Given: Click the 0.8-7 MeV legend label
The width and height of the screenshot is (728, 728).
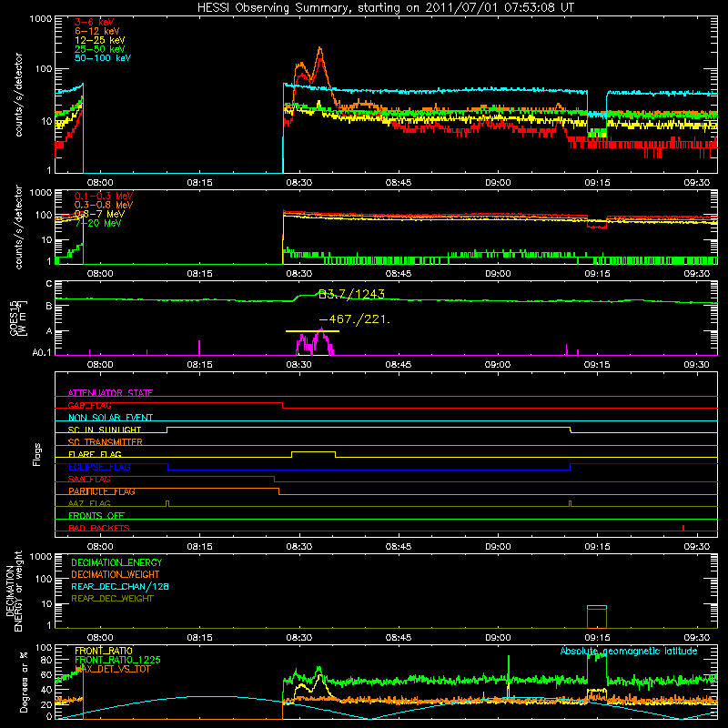Looking at the screenshot, I should (x=99, y=214).
